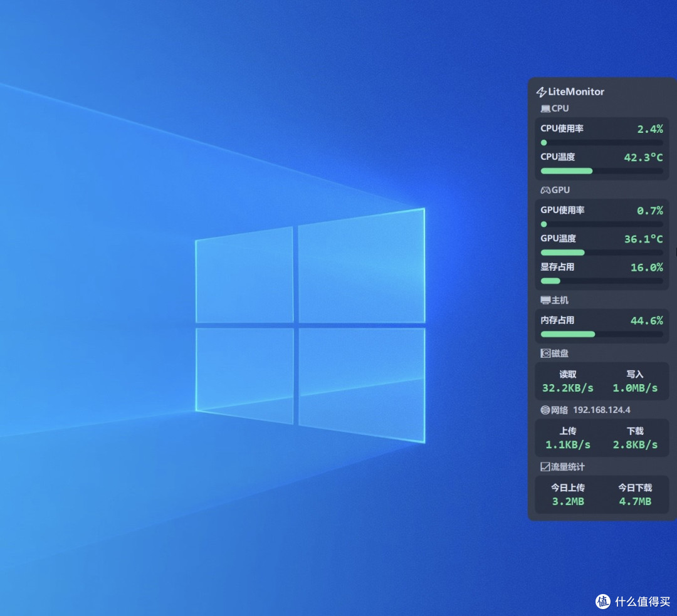Screen dimensions: 677x616
Task: Click the CPU使用率 progress bar
Action: click(x=602, y=143)
